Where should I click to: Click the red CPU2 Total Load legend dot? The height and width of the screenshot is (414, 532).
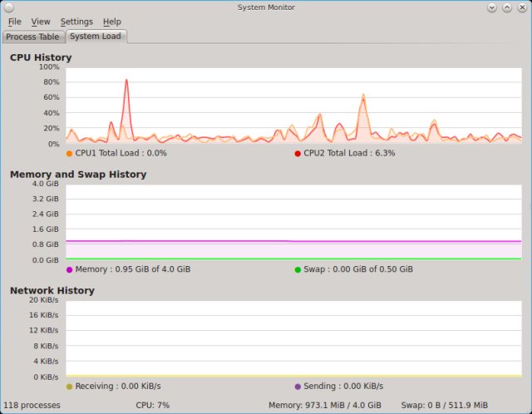coord(298,153)
